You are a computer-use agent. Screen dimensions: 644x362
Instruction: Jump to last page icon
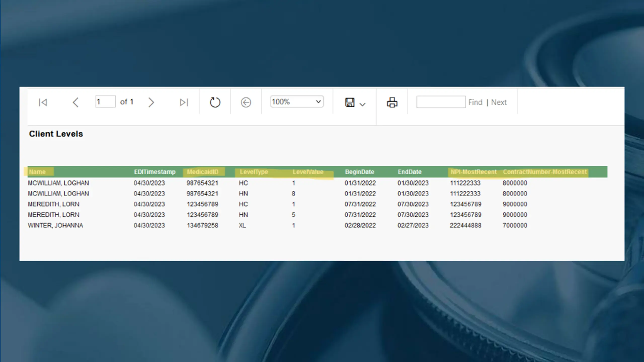pyautogui.click(x=184, y=102)
